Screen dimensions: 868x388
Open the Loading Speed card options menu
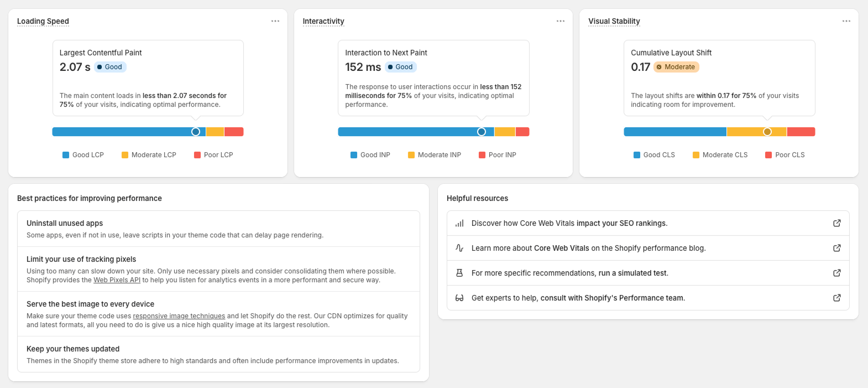pyautogui.click(x=275, y=21)
